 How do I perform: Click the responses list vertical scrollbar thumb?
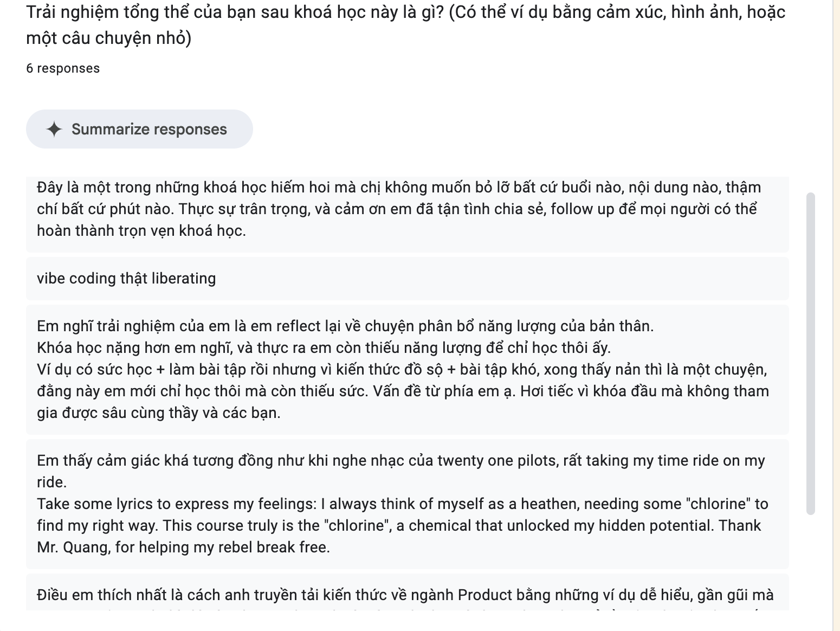(811, 353)
